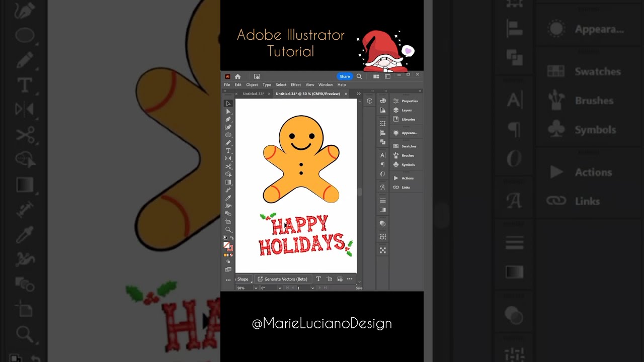The width and height of the screenshot is (644, 362).
Task: Click the Type icon in contextual task bar
Action: [318, 279]
